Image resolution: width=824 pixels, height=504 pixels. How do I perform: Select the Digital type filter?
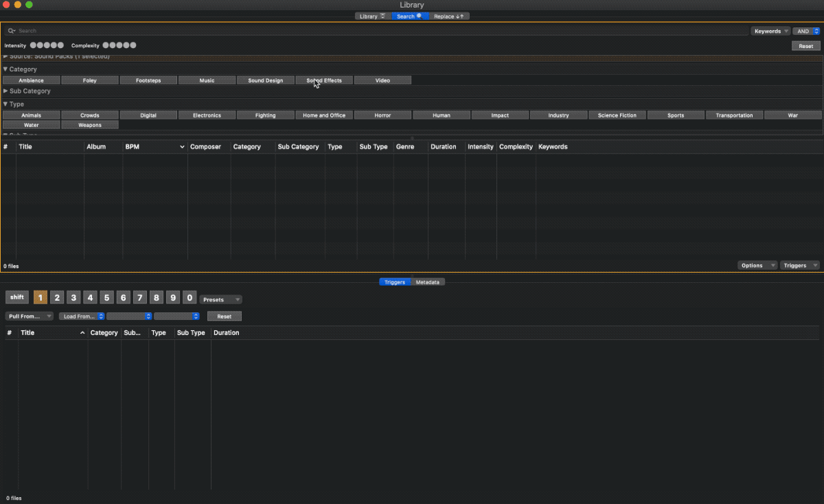148,115
